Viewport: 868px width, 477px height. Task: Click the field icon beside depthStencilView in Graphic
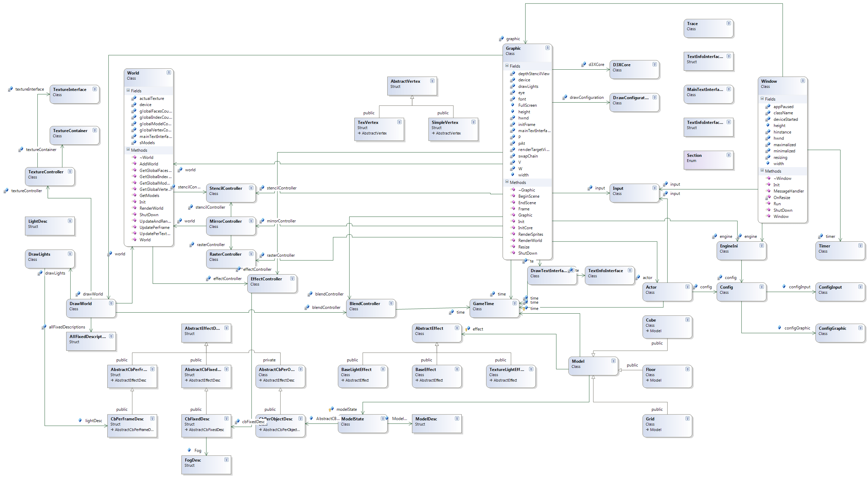pyautogui.click(x=512, y=74)
